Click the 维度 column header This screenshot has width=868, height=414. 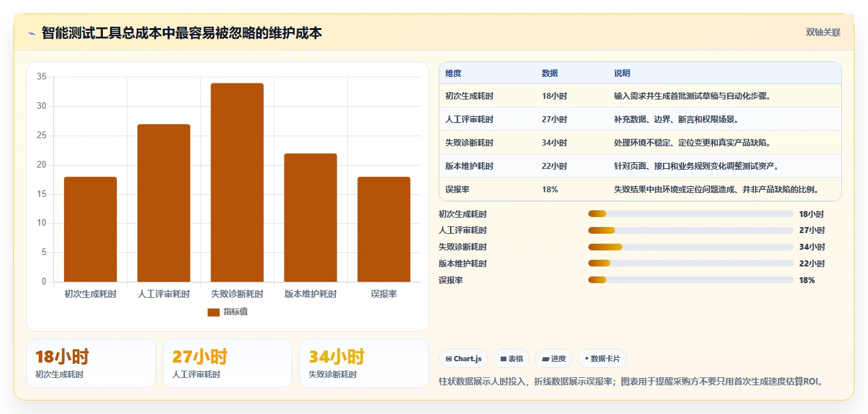coord(453,73)
